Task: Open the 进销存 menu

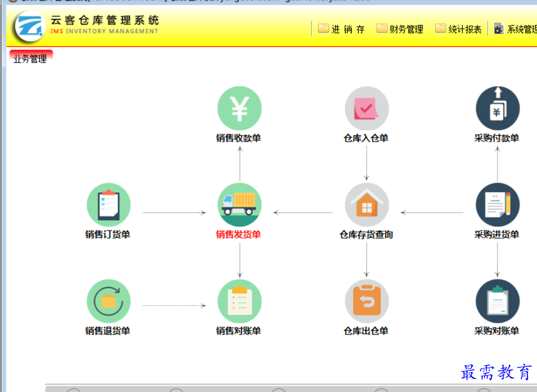Action: pyautogui.click(x=346, y=29)
